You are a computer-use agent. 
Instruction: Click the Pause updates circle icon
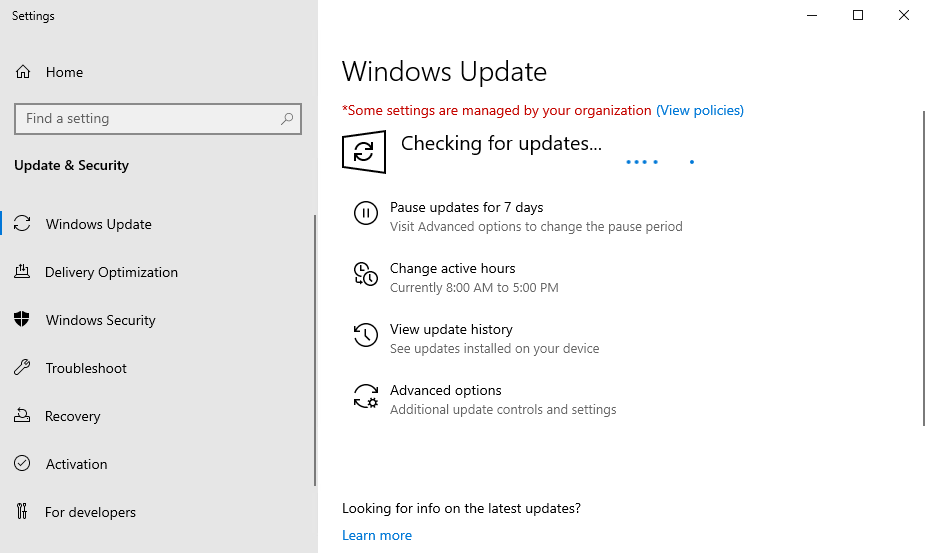366,213
